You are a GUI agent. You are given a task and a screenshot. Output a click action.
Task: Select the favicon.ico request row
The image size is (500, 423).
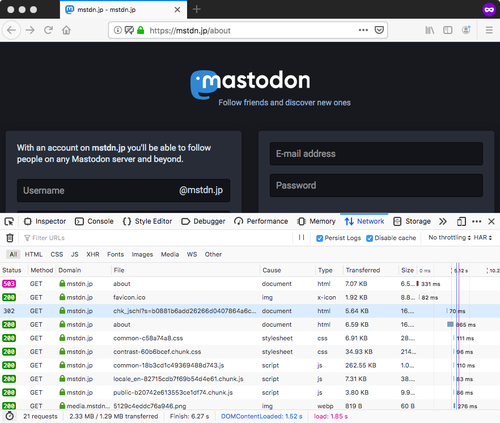250,297
